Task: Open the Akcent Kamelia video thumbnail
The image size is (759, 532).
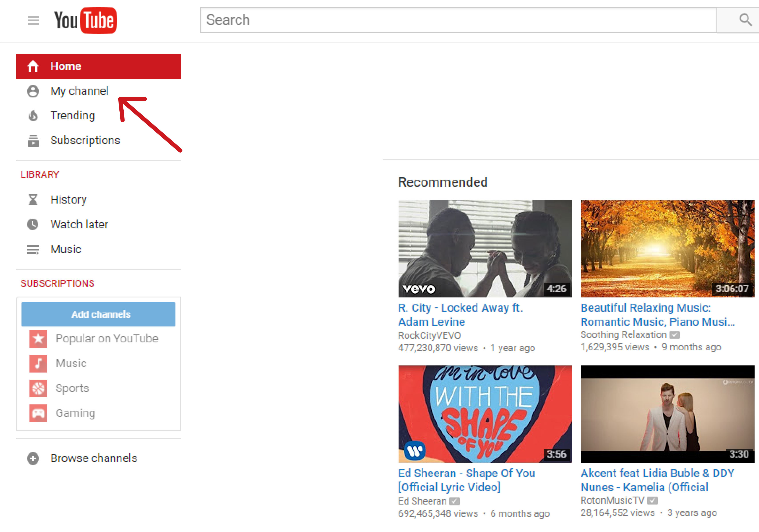Action: pos(668,414)
